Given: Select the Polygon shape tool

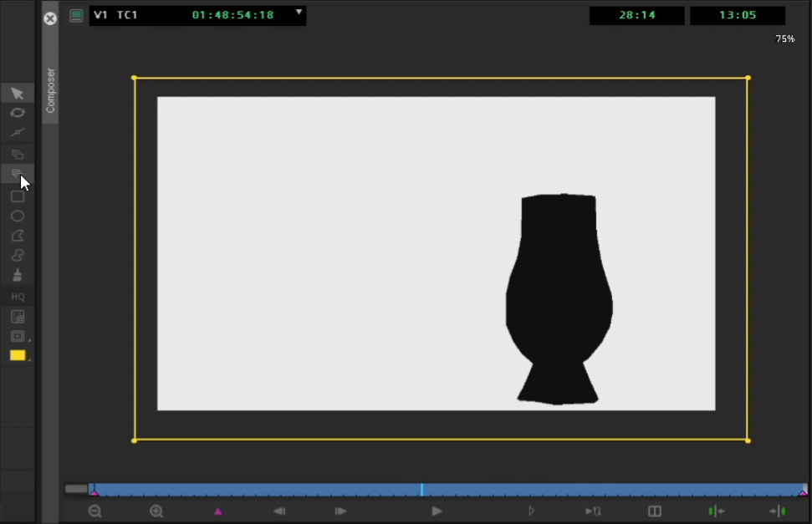Looking at the screenshot, I should click(x=17, y=236).
